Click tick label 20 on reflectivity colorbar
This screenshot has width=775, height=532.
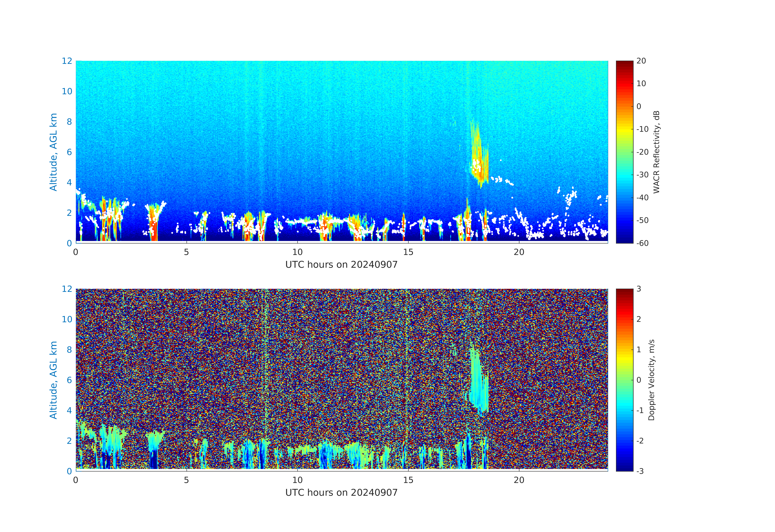[x=641, y=61]
